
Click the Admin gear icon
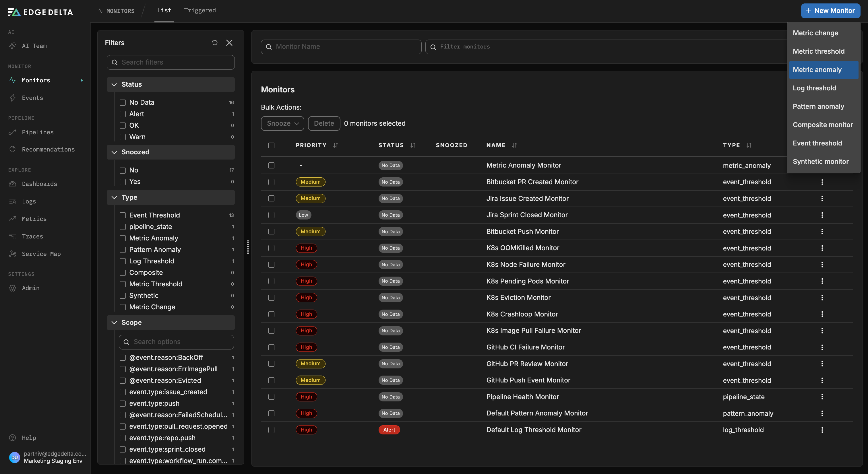(x=12, y=288)
